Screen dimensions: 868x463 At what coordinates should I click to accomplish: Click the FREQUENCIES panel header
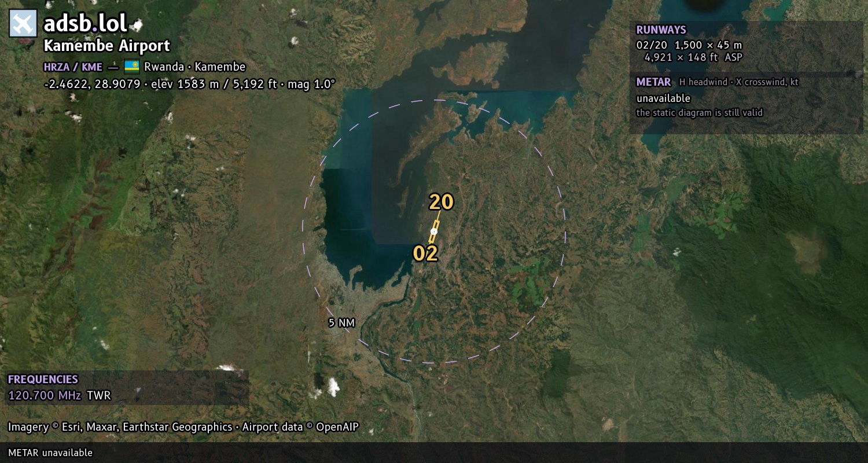[x=43, y=380]
